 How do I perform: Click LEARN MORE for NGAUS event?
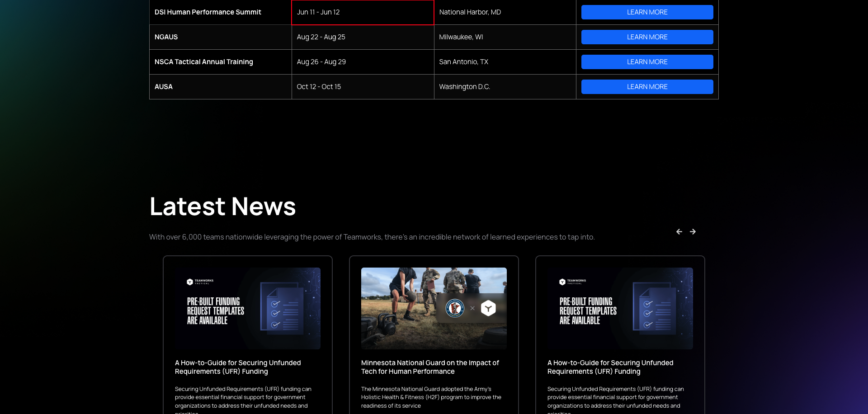(647, 37)
